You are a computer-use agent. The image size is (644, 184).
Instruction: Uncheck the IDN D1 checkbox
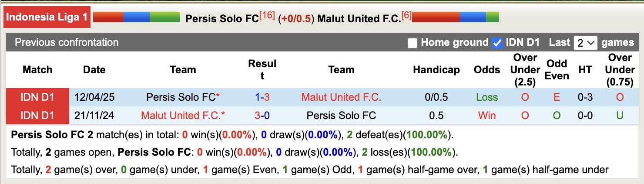tap(497, 43)
